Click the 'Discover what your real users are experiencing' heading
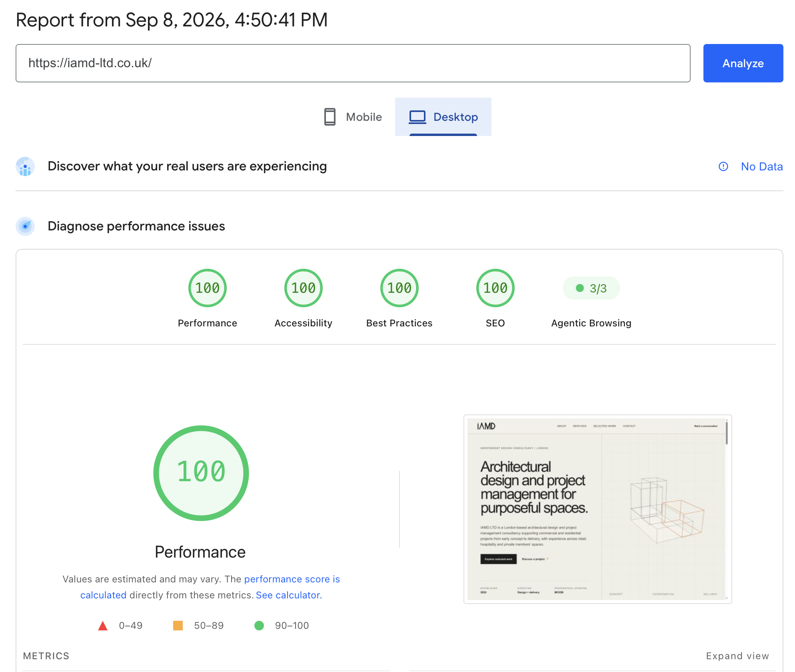 (x=187, y=166)
